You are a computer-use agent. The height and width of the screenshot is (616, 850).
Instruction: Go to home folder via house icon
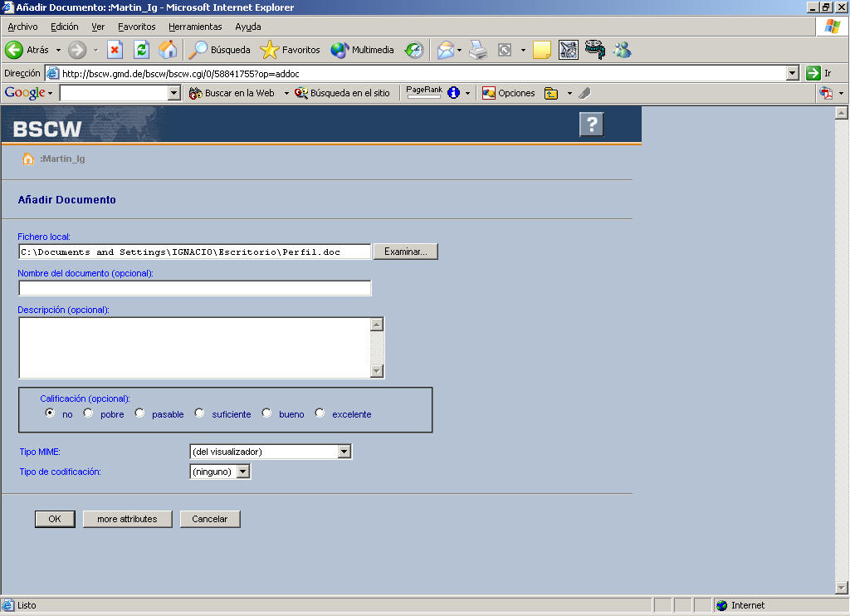pyautogui.click(x=27, y=159)
